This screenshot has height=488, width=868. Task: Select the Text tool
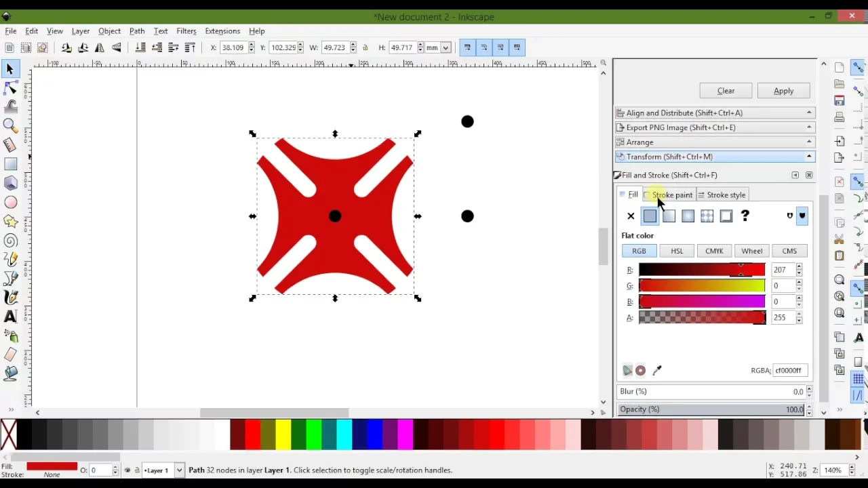10,317
